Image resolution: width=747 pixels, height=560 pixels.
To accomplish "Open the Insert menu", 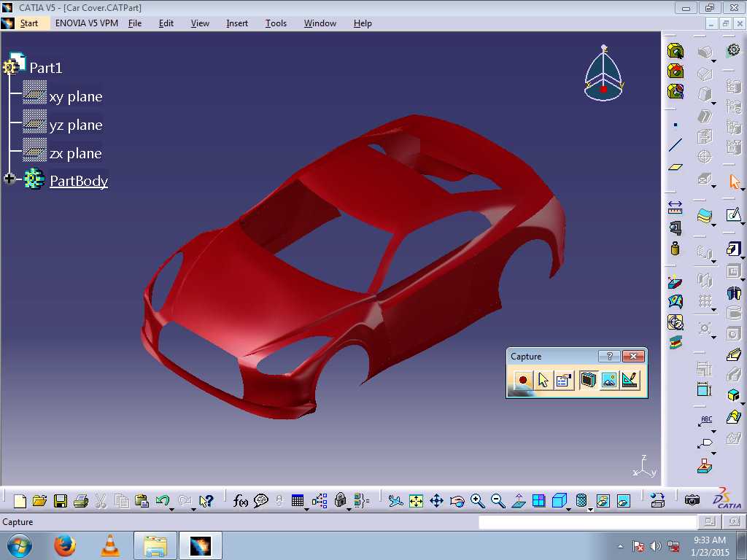I will coord(237,23).
